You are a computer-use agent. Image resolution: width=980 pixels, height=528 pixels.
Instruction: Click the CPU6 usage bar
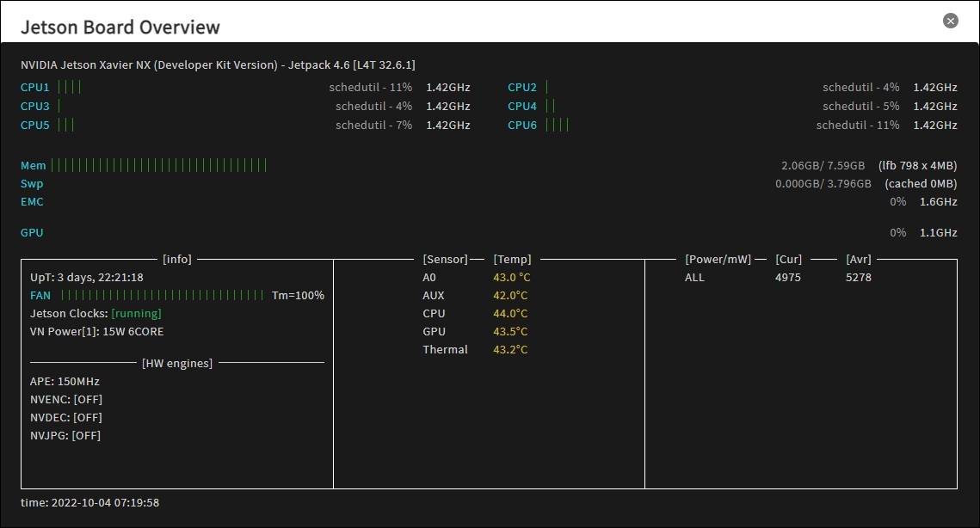click(557, 126)
